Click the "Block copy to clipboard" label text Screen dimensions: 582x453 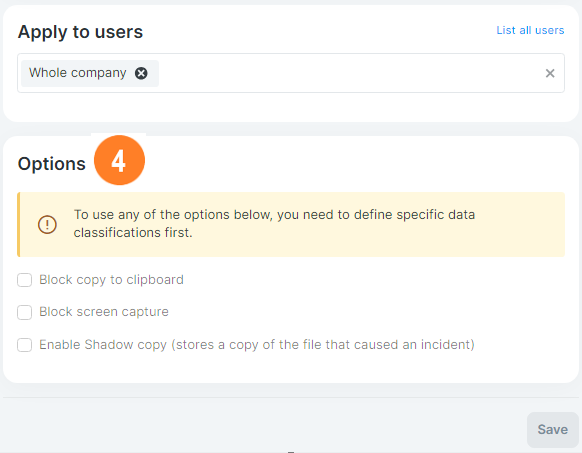tap(111, 280)
